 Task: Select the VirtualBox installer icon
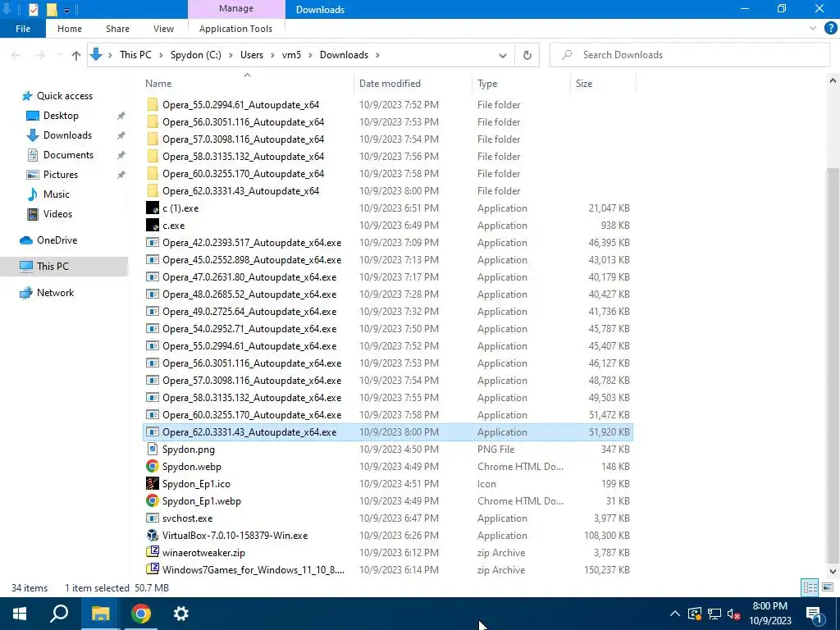point(153,535)
